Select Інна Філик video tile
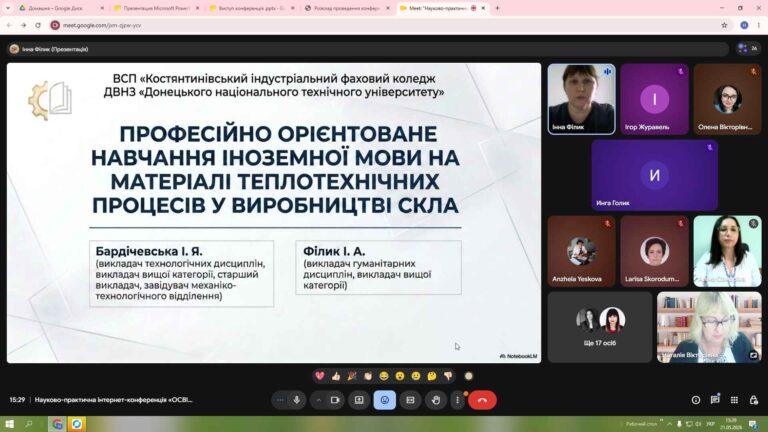The image size is (768, 432). point(581,99)
